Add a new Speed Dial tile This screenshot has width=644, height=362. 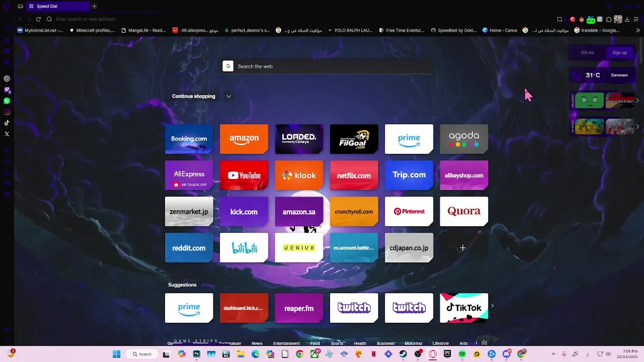463,247
